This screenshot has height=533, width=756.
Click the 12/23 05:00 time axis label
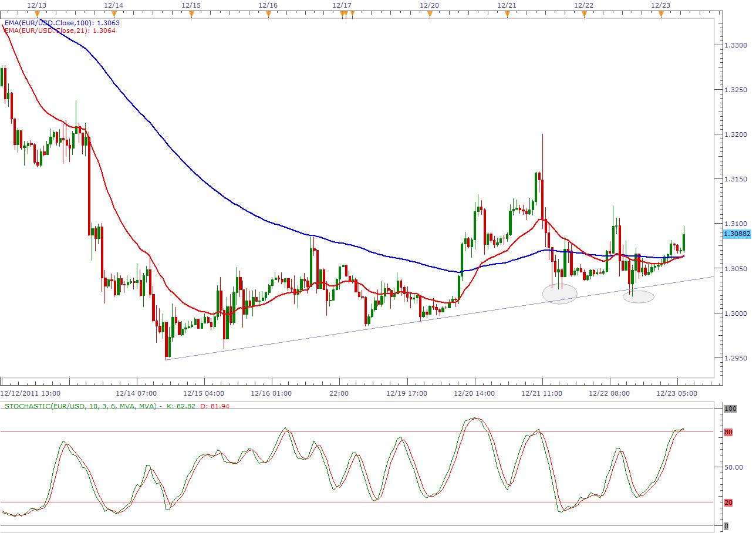(x=677, y=393)
